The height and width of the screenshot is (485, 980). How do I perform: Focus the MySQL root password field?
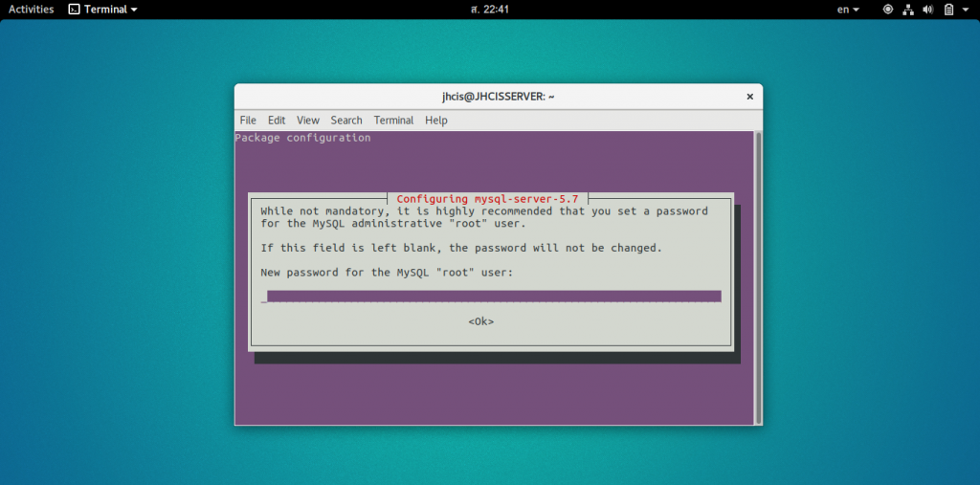click(x=491, y=297)
